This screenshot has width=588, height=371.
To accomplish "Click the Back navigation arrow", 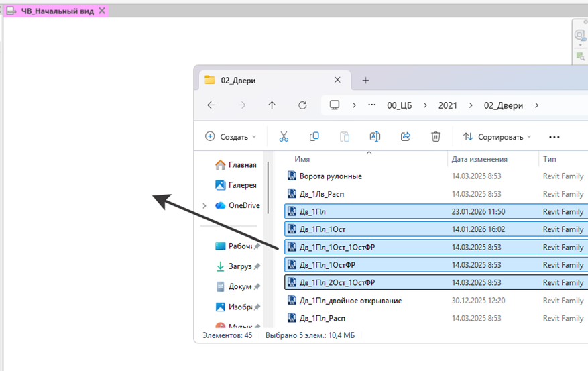I will click(211, 105).
